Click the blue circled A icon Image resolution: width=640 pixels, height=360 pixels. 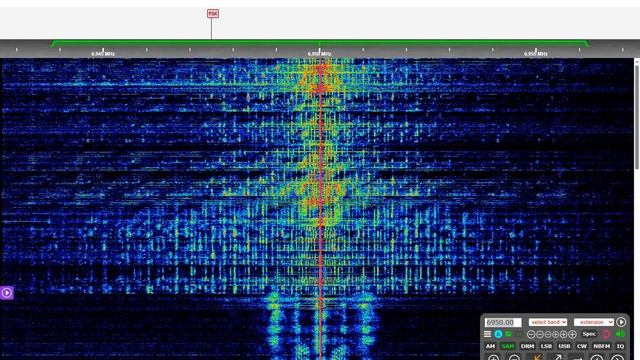point(499,334)
